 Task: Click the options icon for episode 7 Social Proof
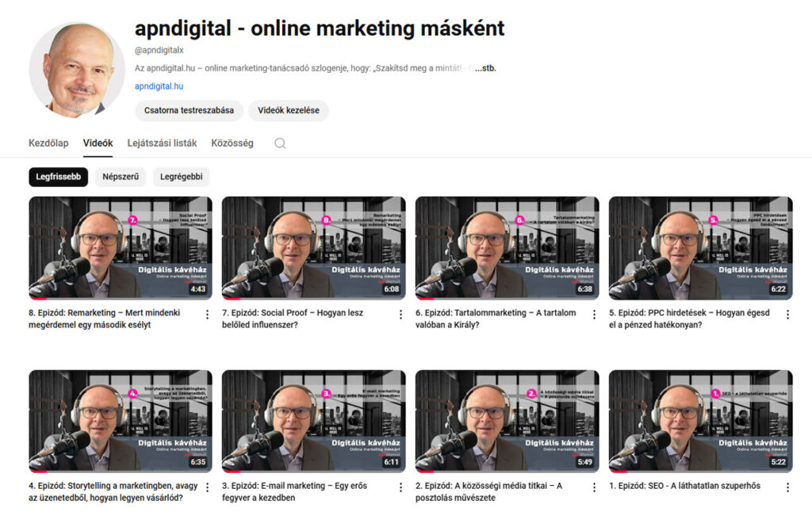pos(399,314)
